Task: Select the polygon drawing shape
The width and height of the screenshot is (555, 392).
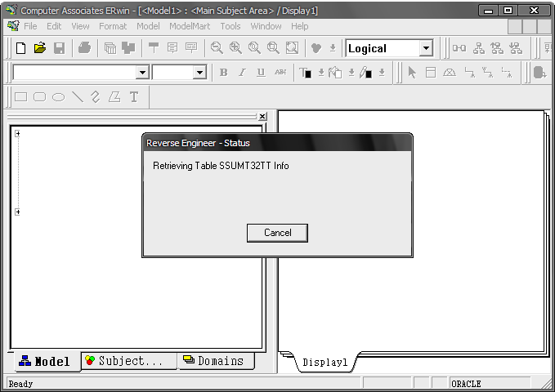Action: (114, 97)
